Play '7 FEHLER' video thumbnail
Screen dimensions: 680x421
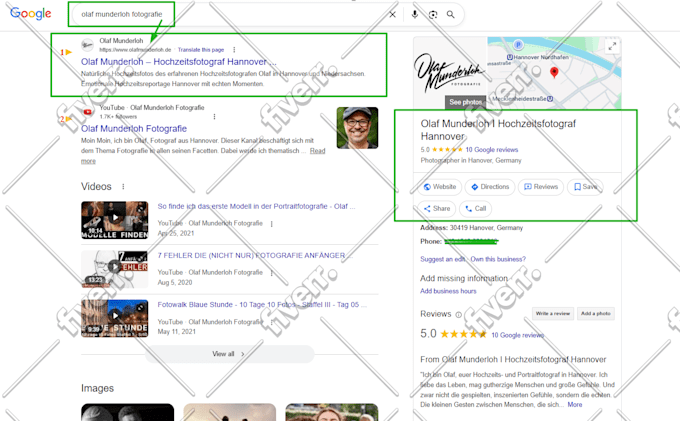[114, 269]
